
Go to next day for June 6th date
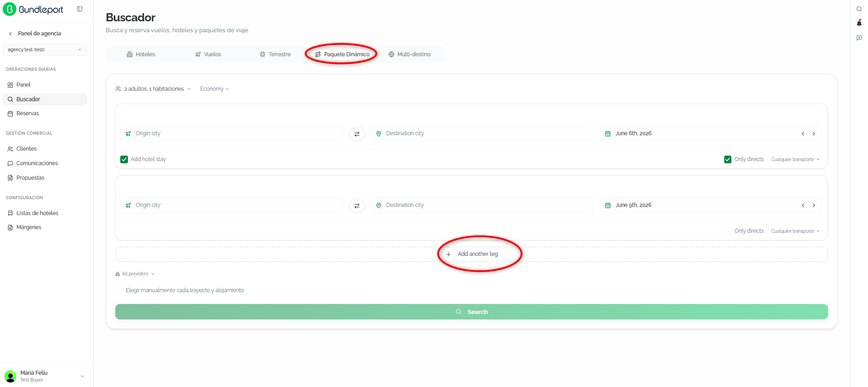[x=814, y=134]
